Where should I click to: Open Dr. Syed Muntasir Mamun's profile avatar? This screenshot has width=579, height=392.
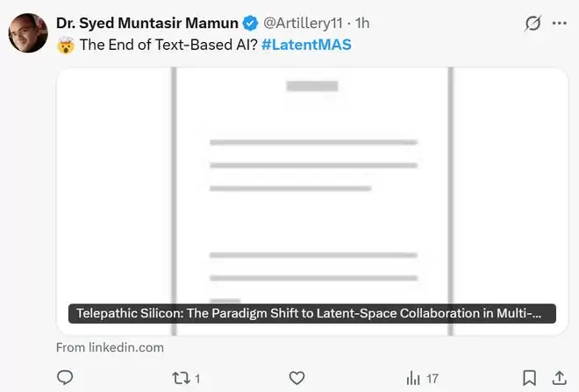pyautogui.click(x=27, y=32)
